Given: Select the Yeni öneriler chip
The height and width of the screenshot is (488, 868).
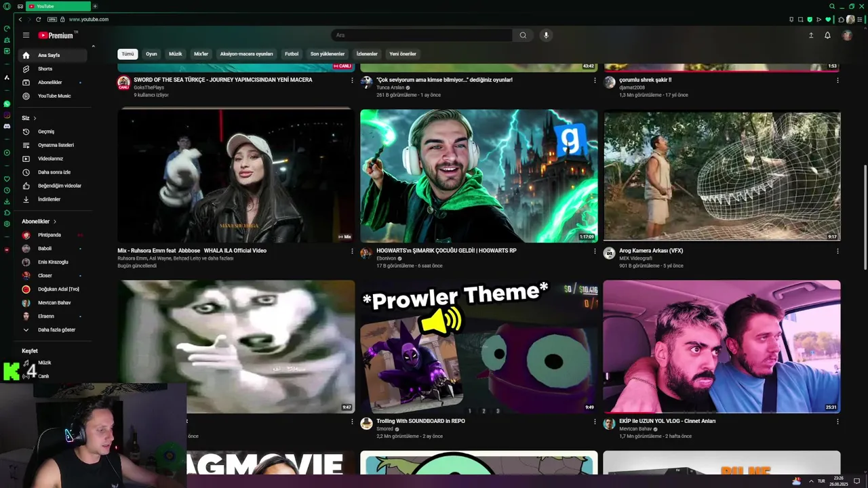Looking at the screenshot, I should (403, 54).
